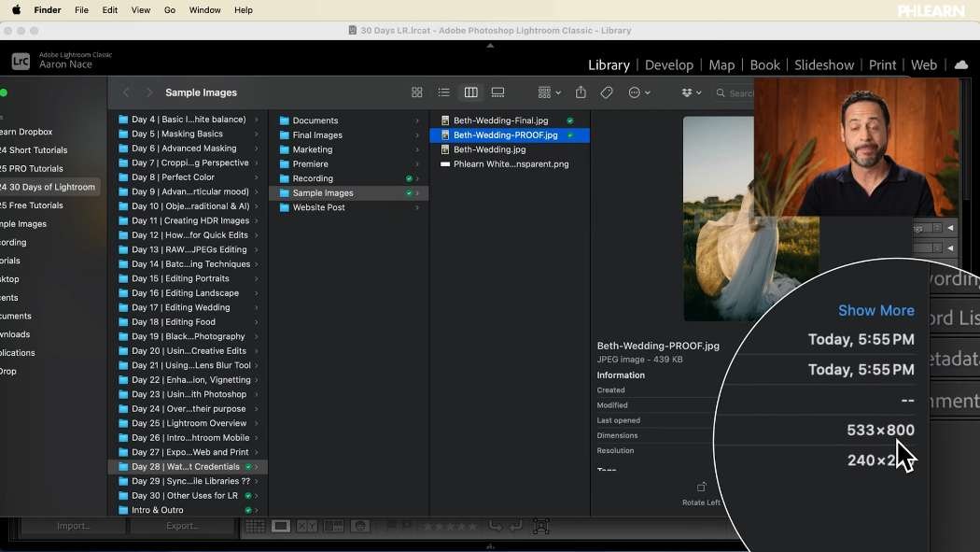The height and width of the screenshot is (552, 980).
Task: Open the Help menu
Action: click(243, 10)
